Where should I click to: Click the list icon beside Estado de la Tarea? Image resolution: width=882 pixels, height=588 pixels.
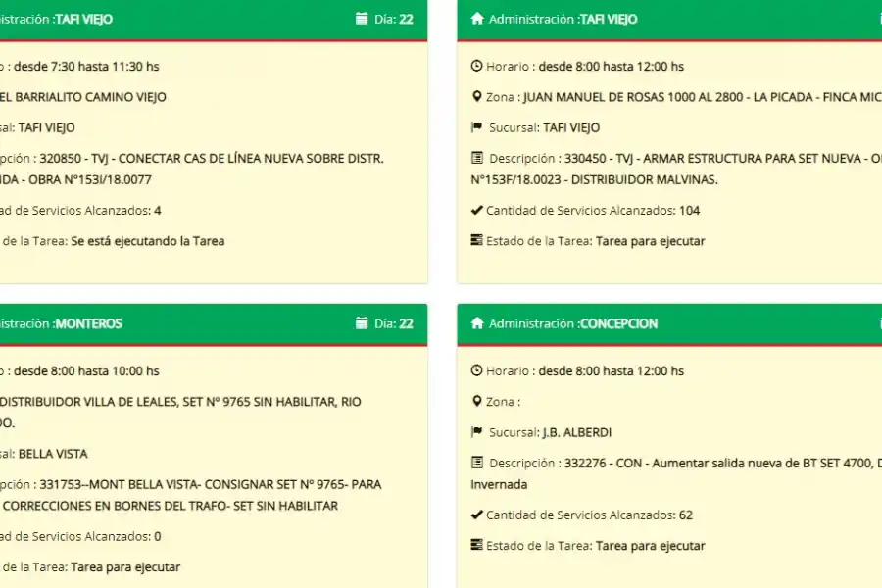point(475,240)
